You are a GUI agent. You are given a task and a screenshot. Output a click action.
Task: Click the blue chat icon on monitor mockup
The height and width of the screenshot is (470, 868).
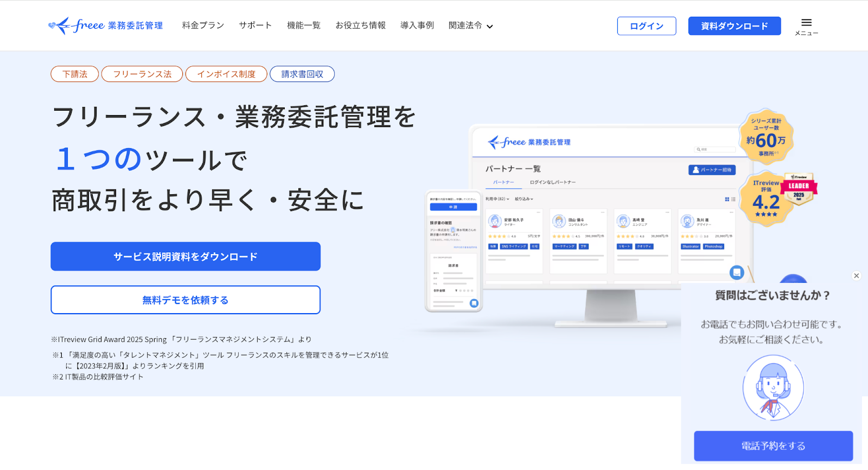[x=736, y=272]
